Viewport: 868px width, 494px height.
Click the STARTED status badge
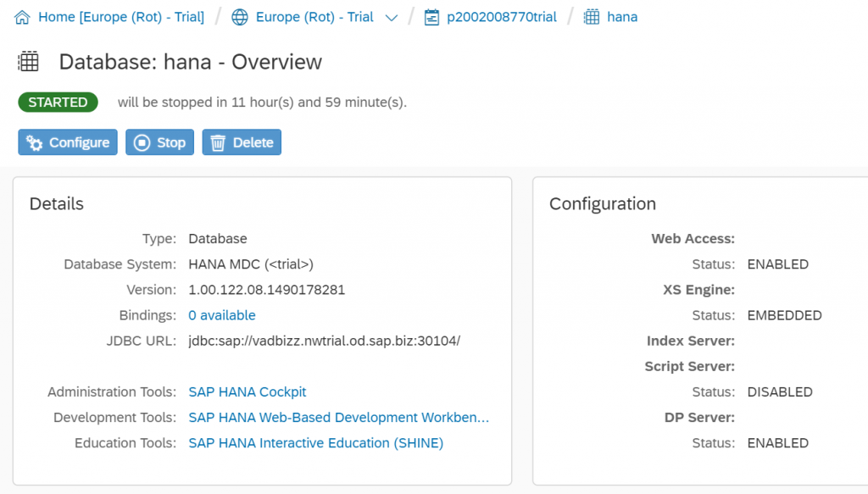point(58,103)
